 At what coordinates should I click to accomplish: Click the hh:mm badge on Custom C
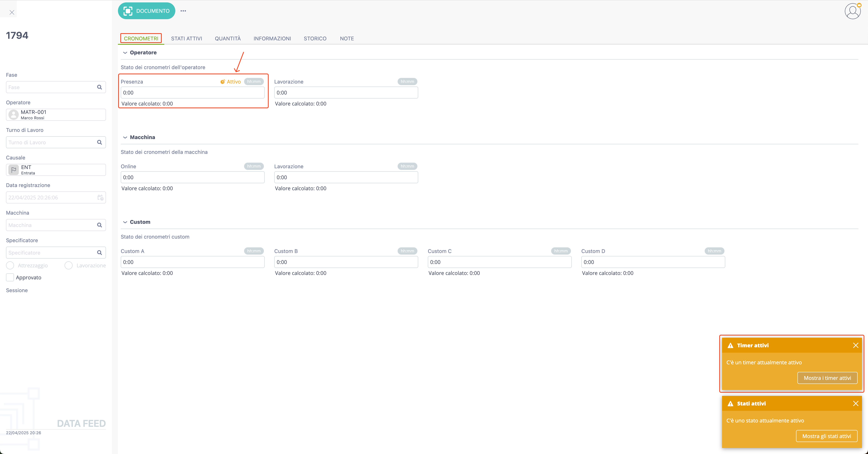coord(561,251)
